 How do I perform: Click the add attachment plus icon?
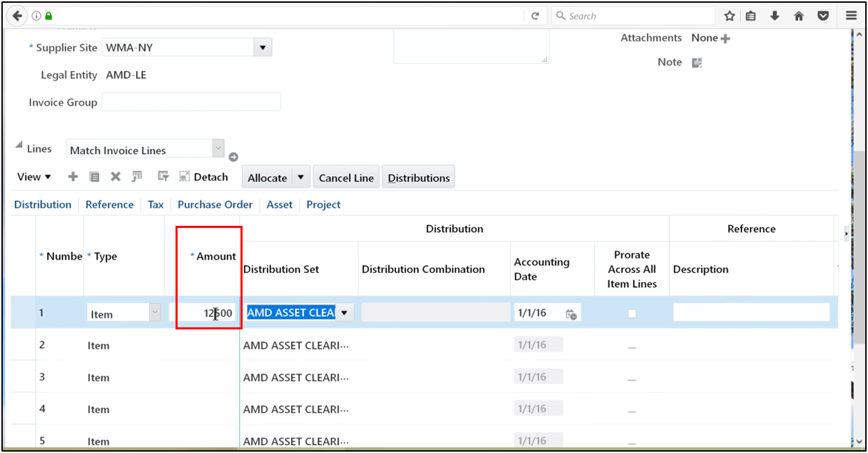point(725,39)
